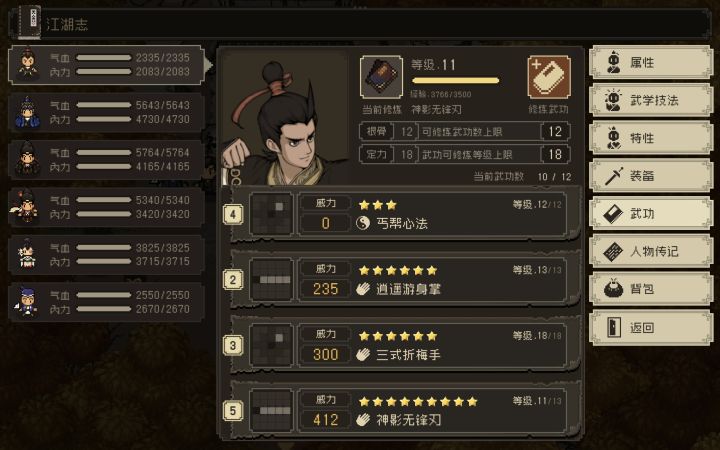The image size is (720, 450).
Task: Select party member with 5340 气血
Action: 107,208
